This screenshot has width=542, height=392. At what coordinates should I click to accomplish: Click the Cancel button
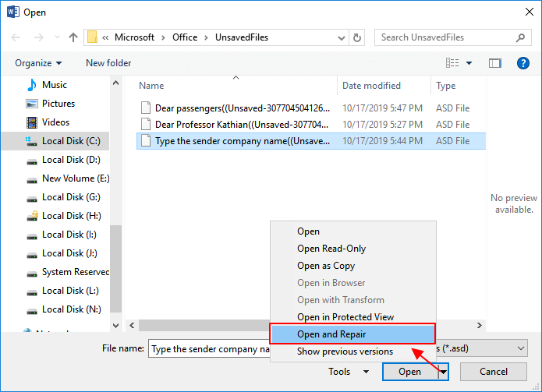[493, 372]
